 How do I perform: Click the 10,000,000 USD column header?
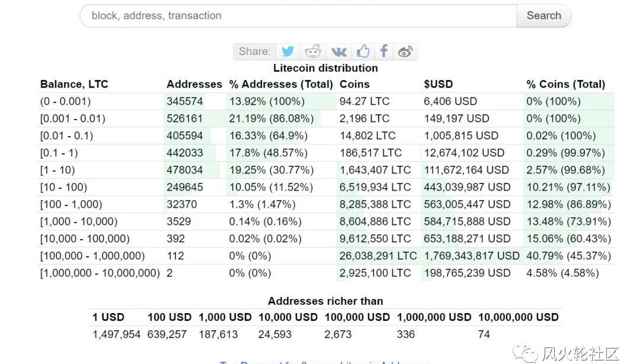518,317
